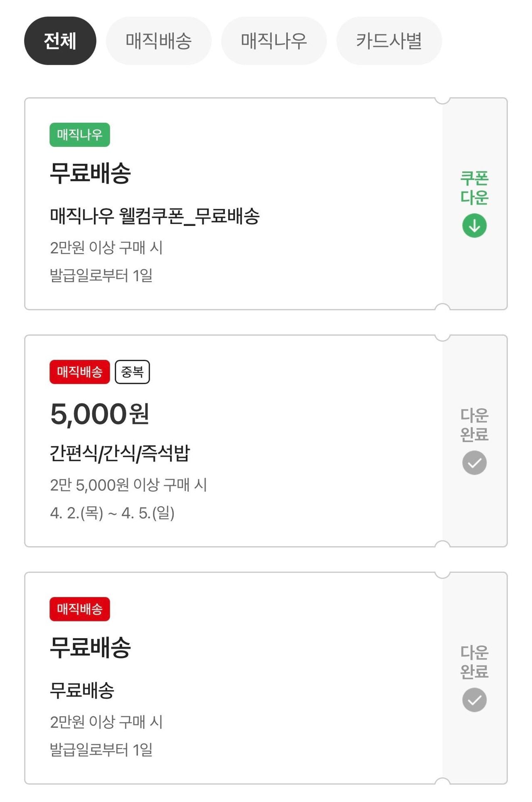
Task: Click red 매직배송 badge on bottom coupon
Action: [x=79, y=609]
